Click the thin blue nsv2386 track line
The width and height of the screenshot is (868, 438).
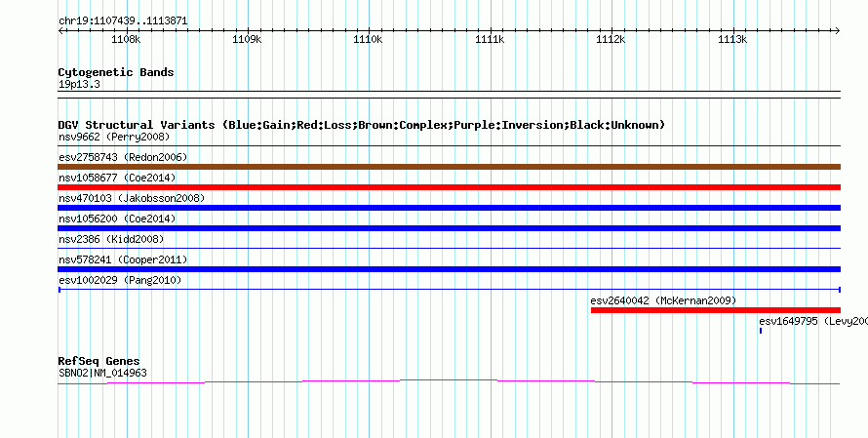coord(449,249)
